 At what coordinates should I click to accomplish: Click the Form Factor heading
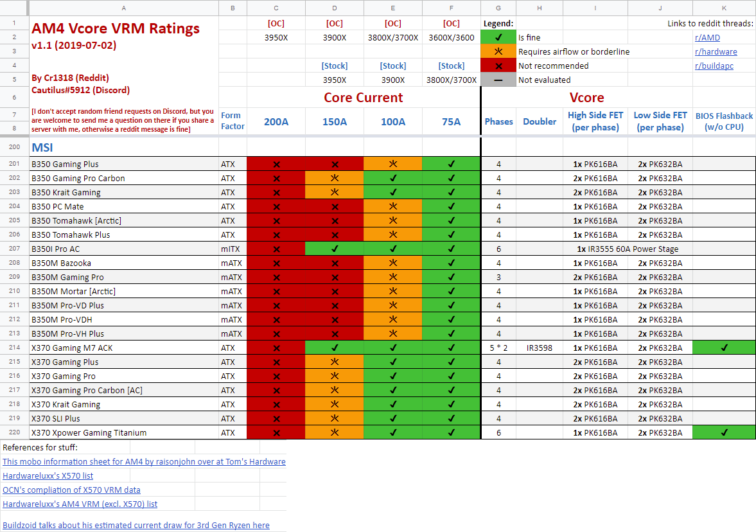click(233, 121)
